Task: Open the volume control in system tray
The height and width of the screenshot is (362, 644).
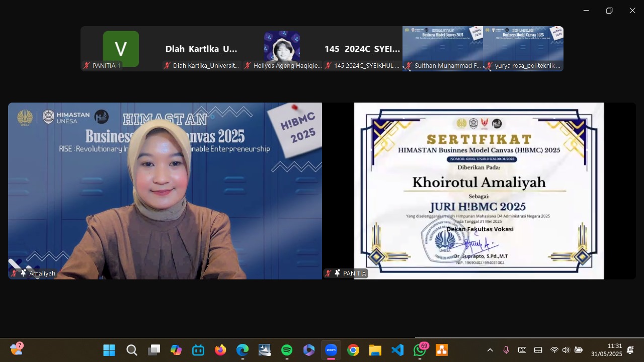Action: pos(566,350)
